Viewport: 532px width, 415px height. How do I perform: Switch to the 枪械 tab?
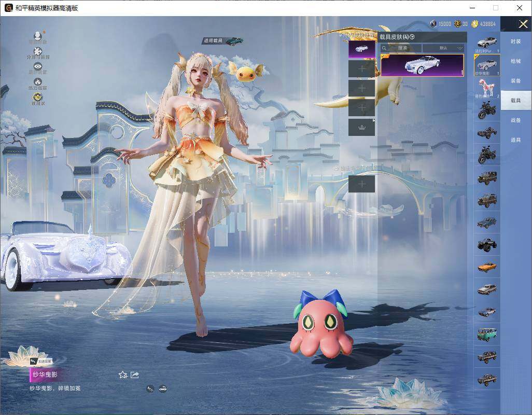coord(516,61)
